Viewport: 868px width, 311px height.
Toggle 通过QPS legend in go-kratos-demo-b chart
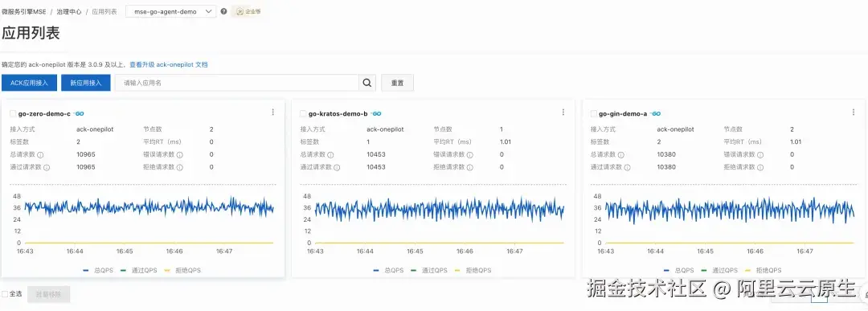pyautogui.click(x=429, y=270)
